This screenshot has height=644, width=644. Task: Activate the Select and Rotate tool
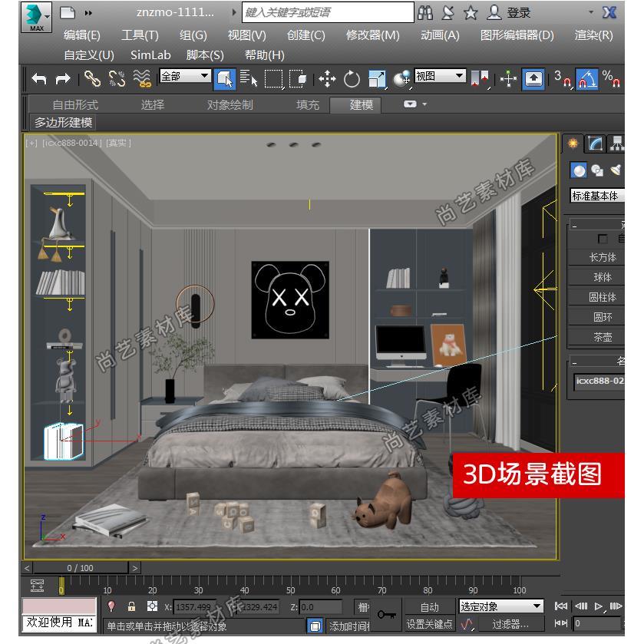pos(352,78)
